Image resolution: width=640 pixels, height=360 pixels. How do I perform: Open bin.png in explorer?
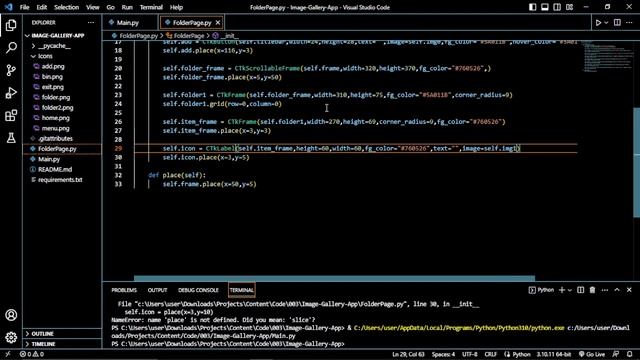tap(62, 77)
